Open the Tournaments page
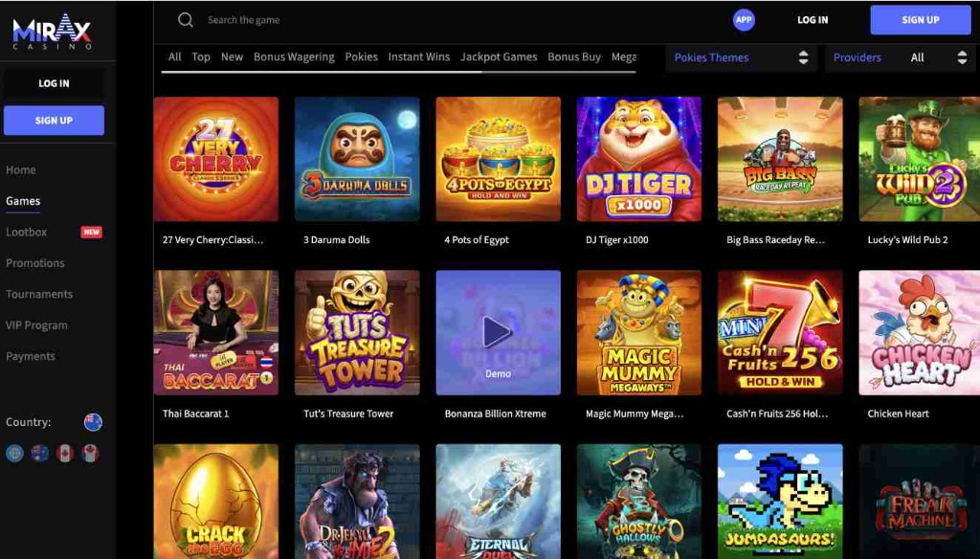This screenshot has height=559, width=980. point(40,293)
